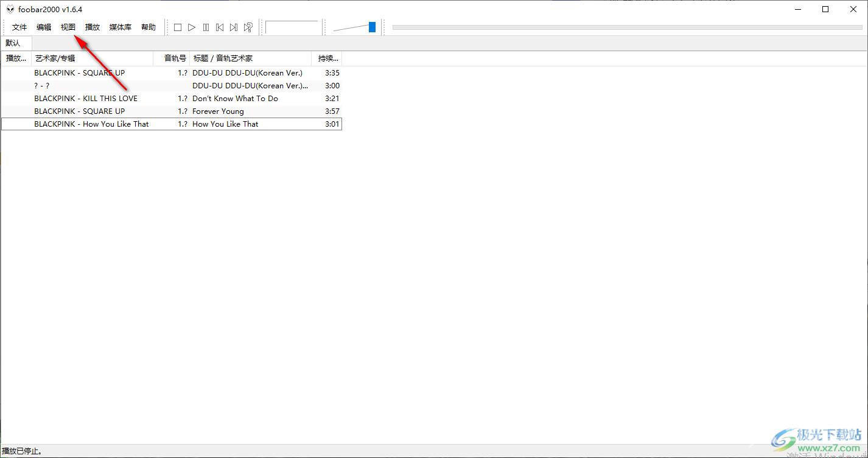
Task: Click the 3:57 duration cell
Action: click(332, 111)
